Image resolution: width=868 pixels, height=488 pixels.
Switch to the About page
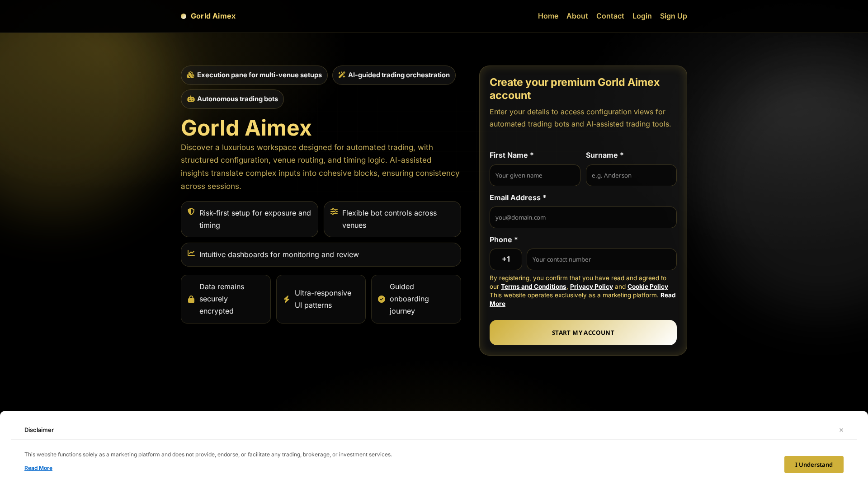click(577, 16)
